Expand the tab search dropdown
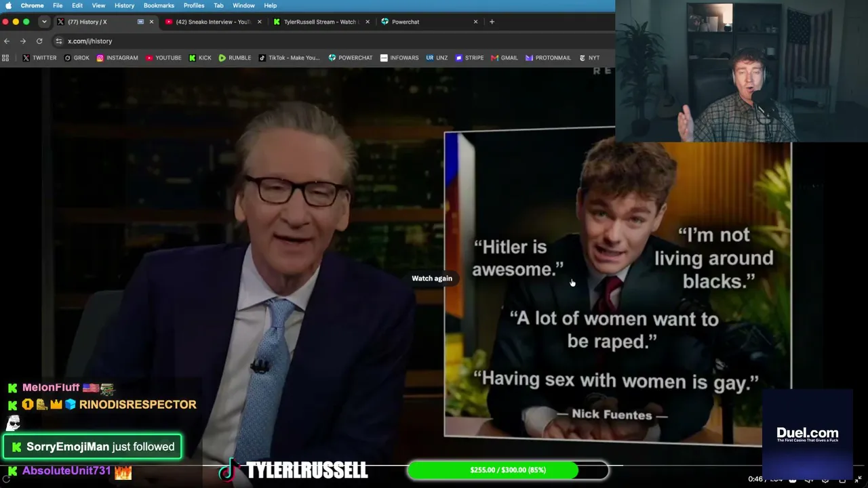Screen dimensions: 868x488 (44, 22)
